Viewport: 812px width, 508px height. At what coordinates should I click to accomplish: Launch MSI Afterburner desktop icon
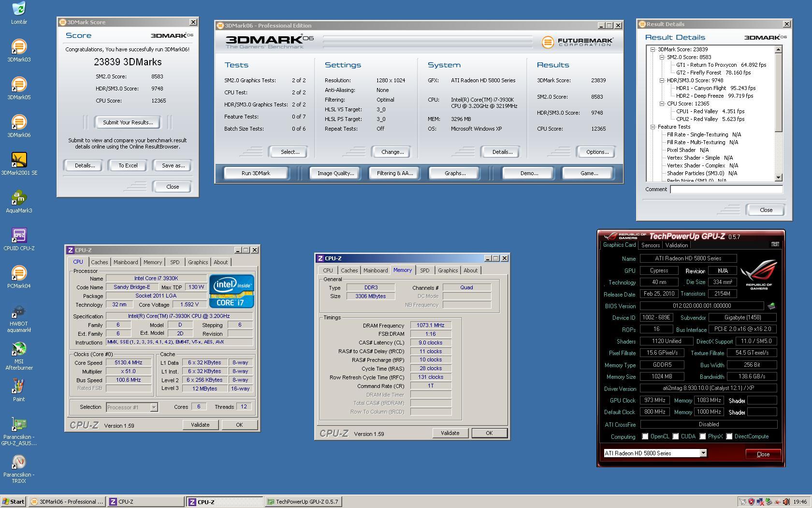[19, 348]
